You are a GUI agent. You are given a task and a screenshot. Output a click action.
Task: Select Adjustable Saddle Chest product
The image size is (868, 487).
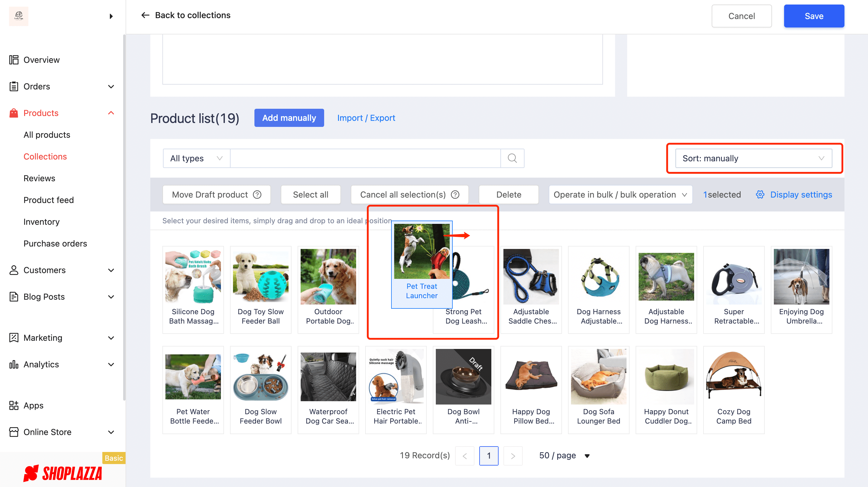coord(531,290)
